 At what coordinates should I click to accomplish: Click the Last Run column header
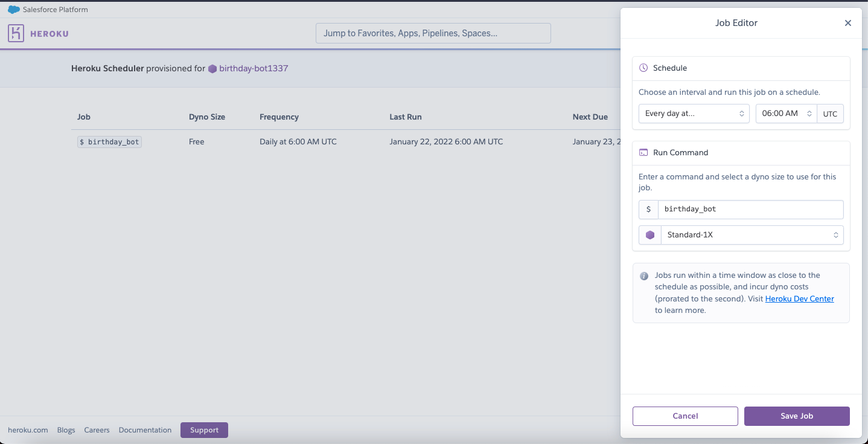tap(406, 117)
